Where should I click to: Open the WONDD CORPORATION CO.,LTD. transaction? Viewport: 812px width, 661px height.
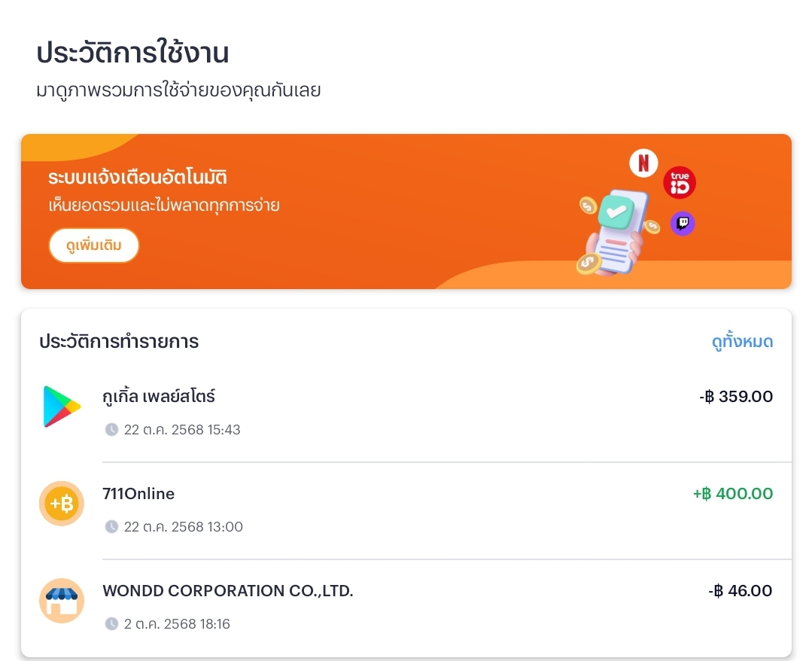(227, 591)
